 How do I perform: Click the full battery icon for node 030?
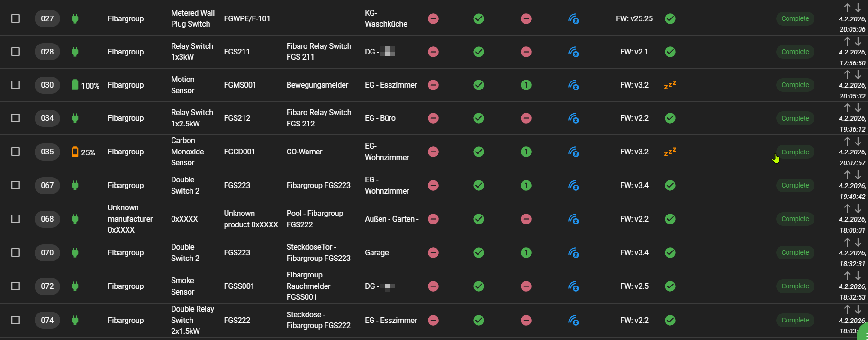[75, 85]
